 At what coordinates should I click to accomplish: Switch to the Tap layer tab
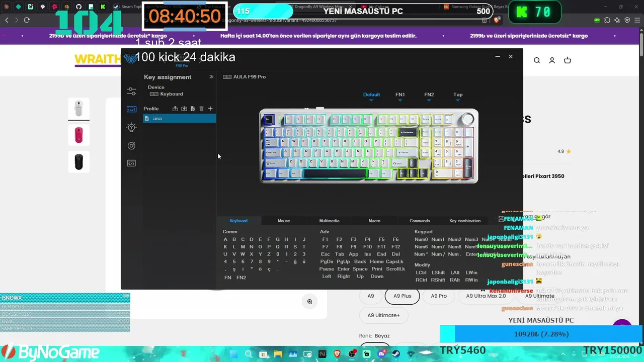[458, 95]
